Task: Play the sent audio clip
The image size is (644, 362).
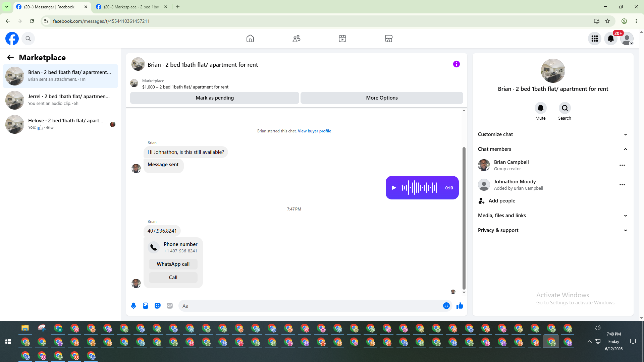Action: pyautogui.click(x=394, y=188)
